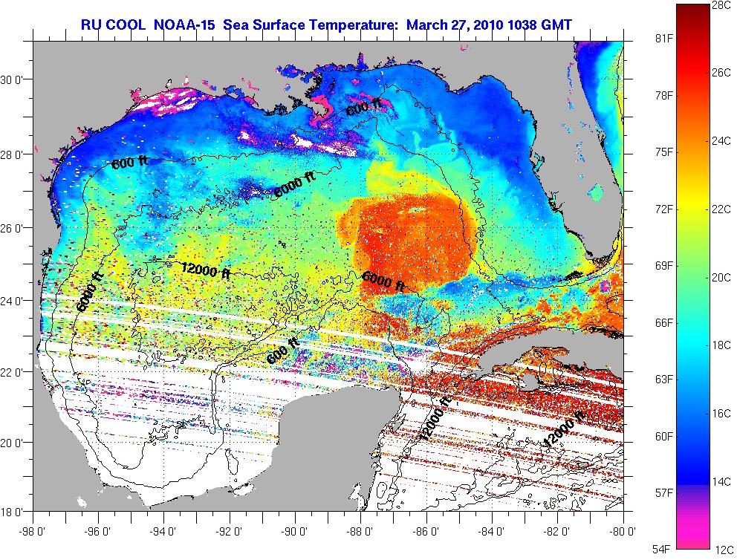Click the 57F Fahrenheit scale label
The width and height of the screenshot is (737, 560).
point(664,493)
